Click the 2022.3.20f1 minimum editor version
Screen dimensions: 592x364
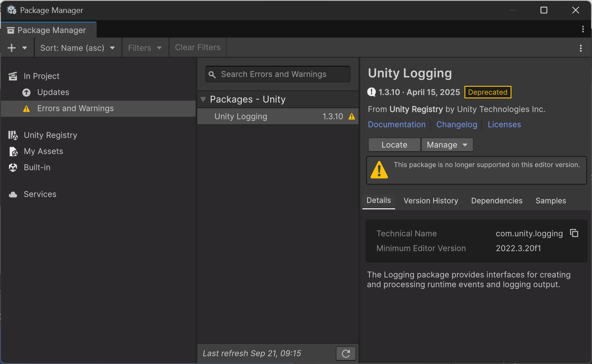click(x=519, y=248)
